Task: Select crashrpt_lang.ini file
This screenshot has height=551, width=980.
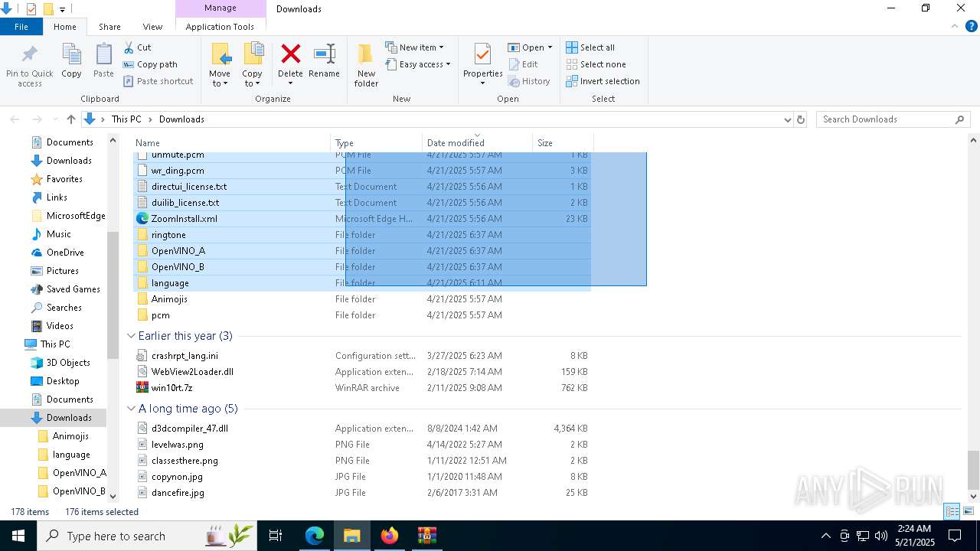Action: pos(362,356)
